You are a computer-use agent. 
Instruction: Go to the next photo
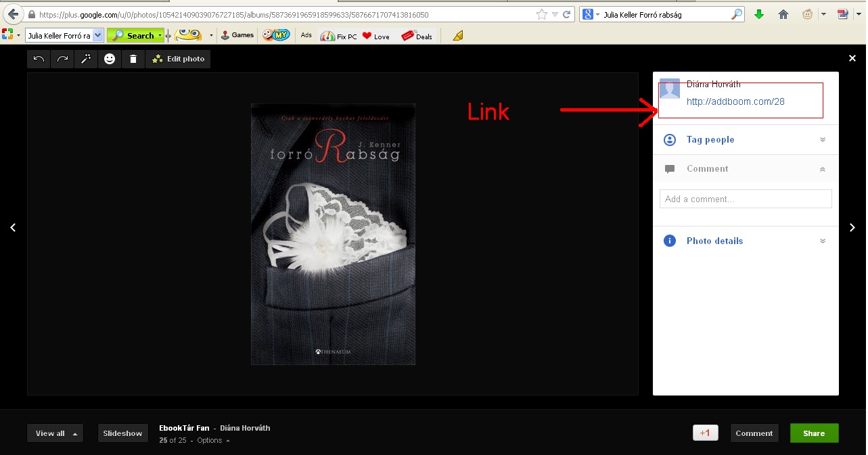(x=852, y=228)
